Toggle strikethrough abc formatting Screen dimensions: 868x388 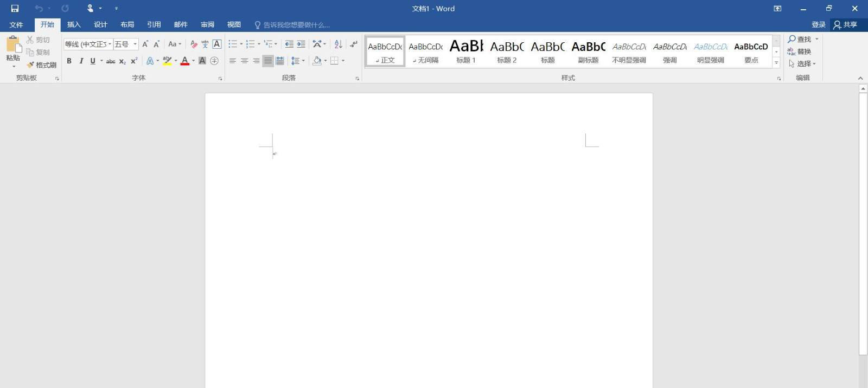pyautogui.click(x=111, y=61)
